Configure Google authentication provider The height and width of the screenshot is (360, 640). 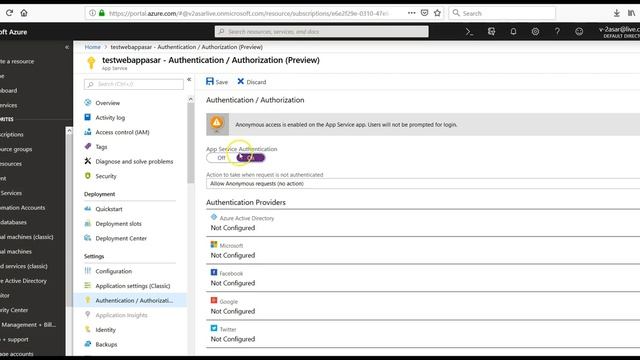[423, 306]
